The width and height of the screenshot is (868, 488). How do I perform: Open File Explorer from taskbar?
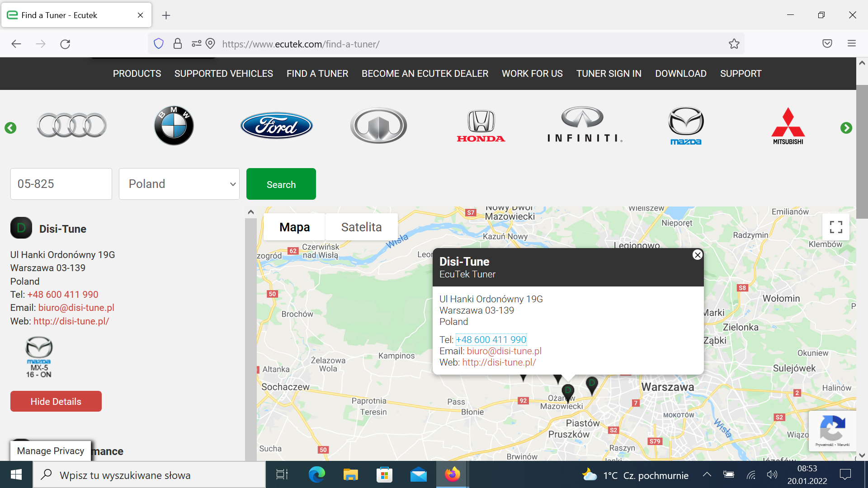[x=350, y=475]
